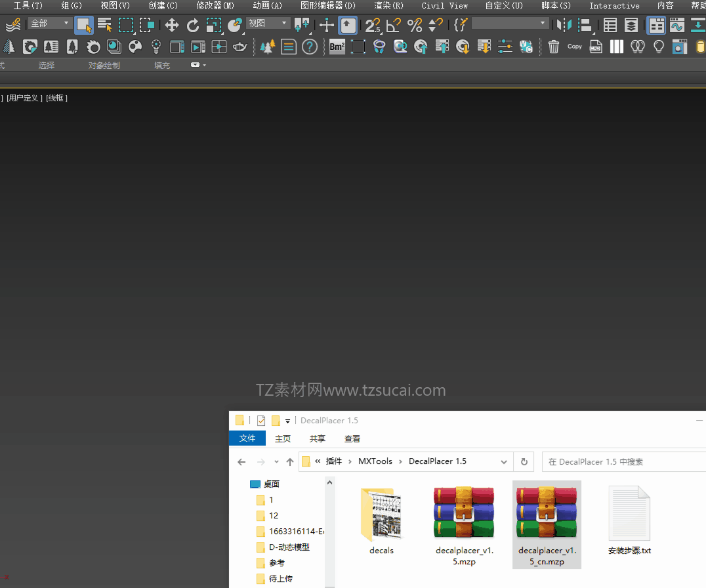This screenshot has height=588, width=706.
Task: Click the Bm² toolbar icon
Action: [x=337, y=47]
